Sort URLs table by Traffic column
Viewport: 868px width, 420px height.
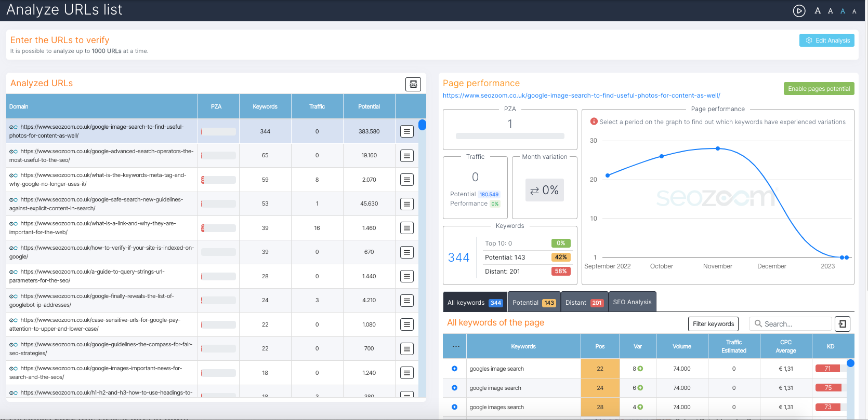(x=317, y=106)
